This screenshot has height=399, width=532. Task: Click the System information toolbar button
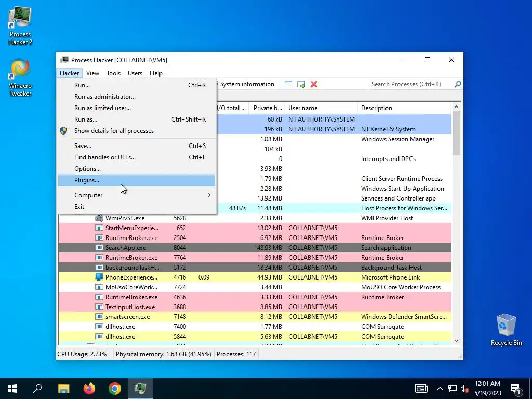247,84
